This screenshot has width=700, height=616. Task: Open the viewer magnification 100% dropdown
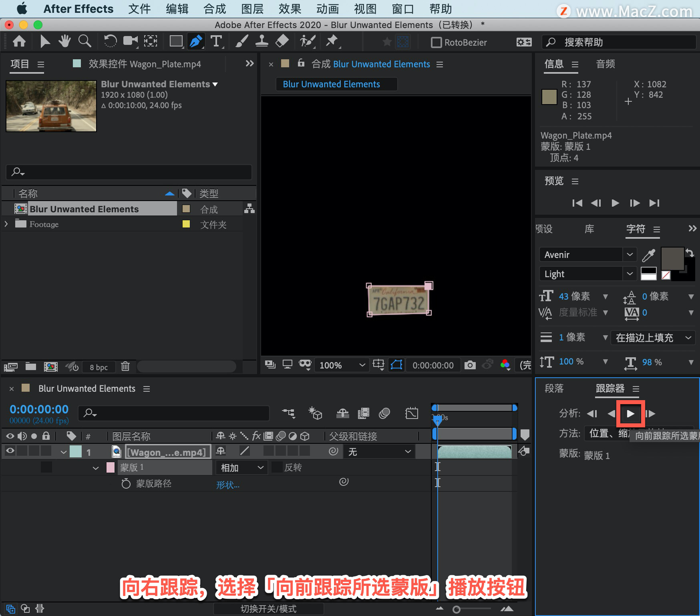[x=342, y=365]
